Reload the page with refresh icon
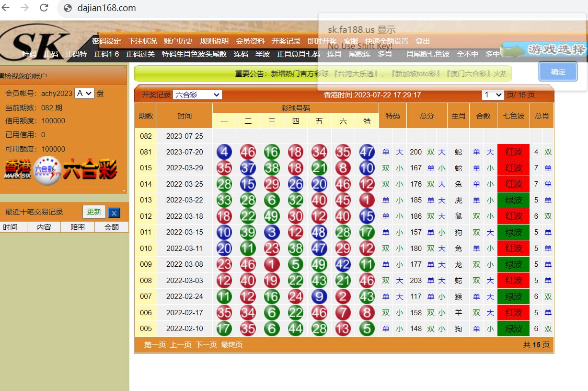Viewport: 588px width, 391px height. tap(44, 8)
